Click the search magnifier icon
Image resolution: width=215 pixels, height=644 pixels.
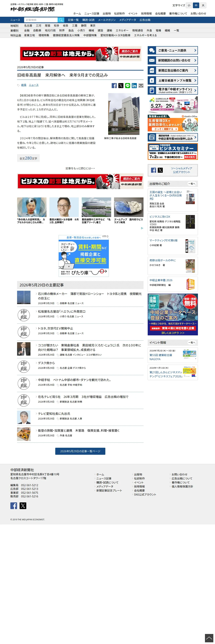click(x=61, y=20)
